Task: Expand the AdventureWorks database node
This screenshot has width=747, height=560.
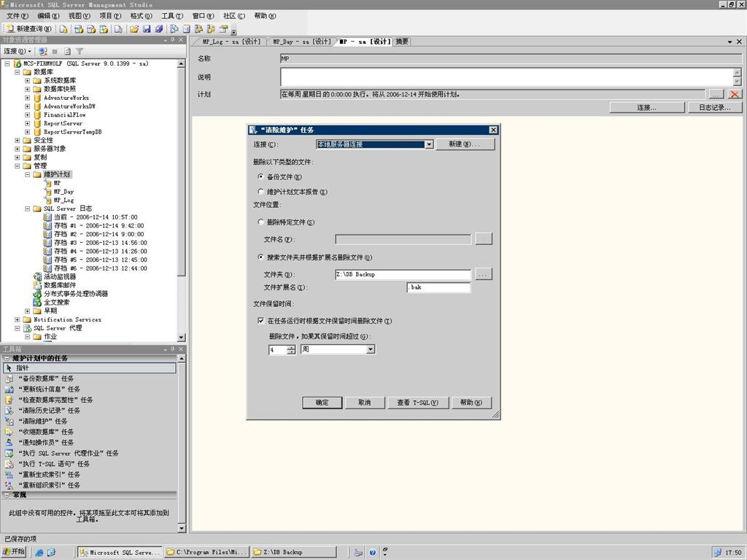Action: click(27, 98)
